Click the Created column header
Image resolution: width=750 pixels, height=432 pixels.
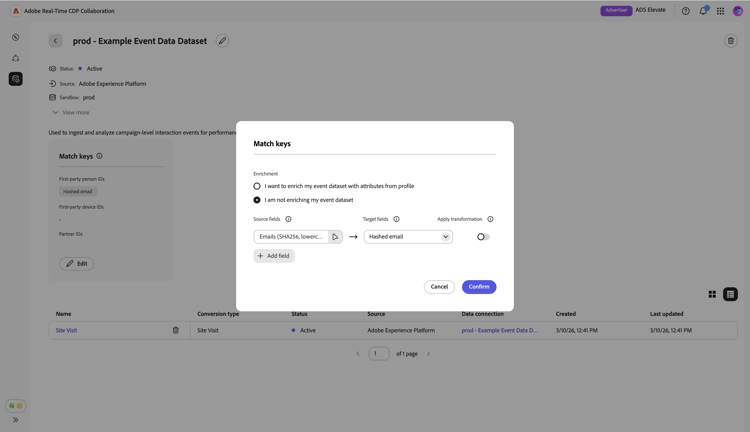click(566, 314)
